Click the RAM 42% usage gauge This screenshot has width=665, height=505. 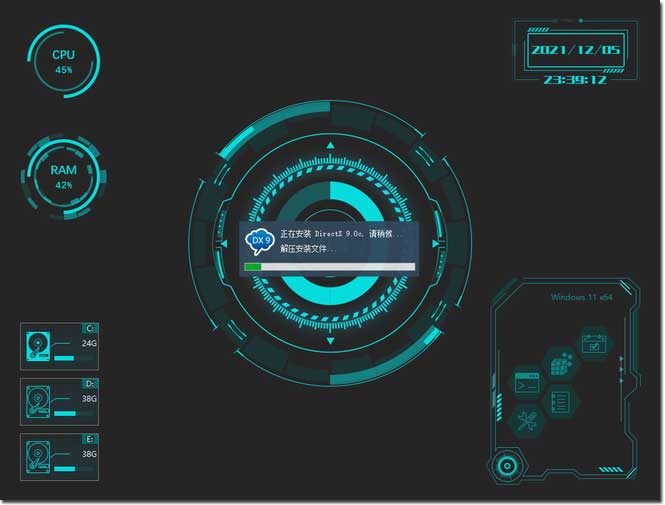[x=64, y=176]
